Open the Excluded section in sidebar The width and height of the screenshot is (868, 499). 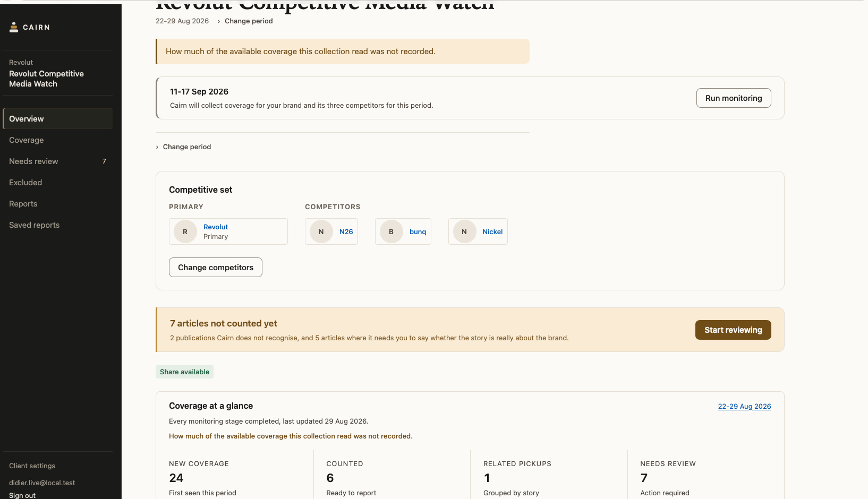[57, 183]
